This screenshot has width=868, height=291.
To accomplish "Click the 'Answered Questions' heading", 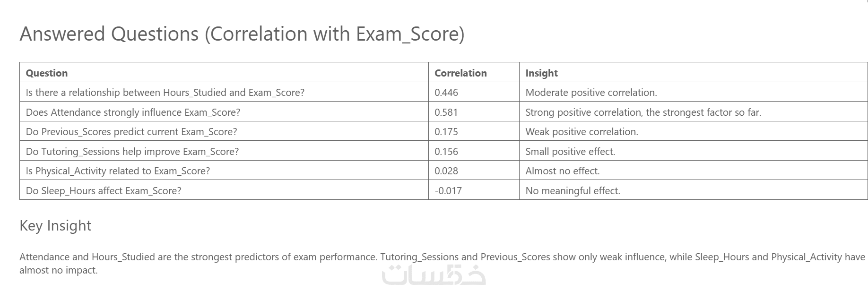I will (242, 34).
